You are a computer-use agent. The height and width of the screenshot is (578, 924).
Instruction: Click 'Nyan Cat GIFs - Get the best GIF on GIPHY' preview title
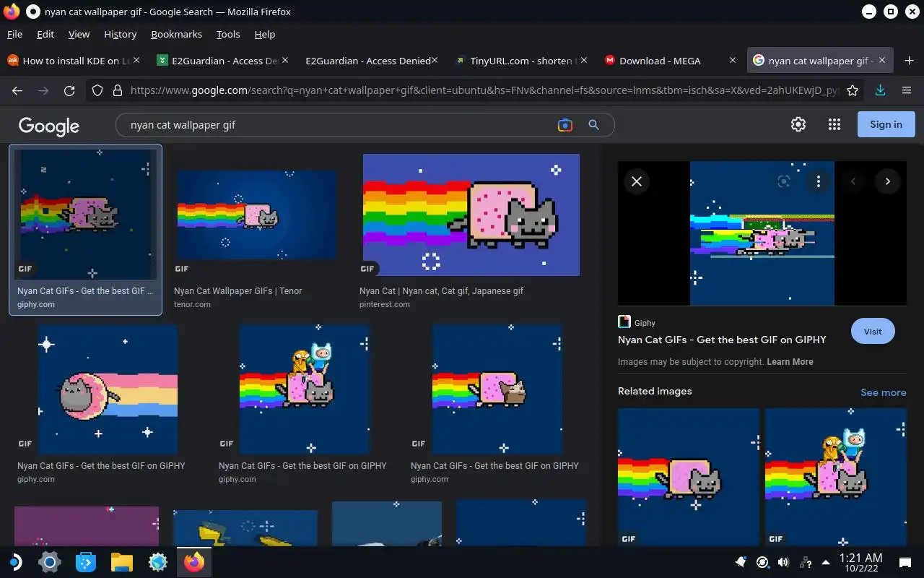[x=722, y=340]
